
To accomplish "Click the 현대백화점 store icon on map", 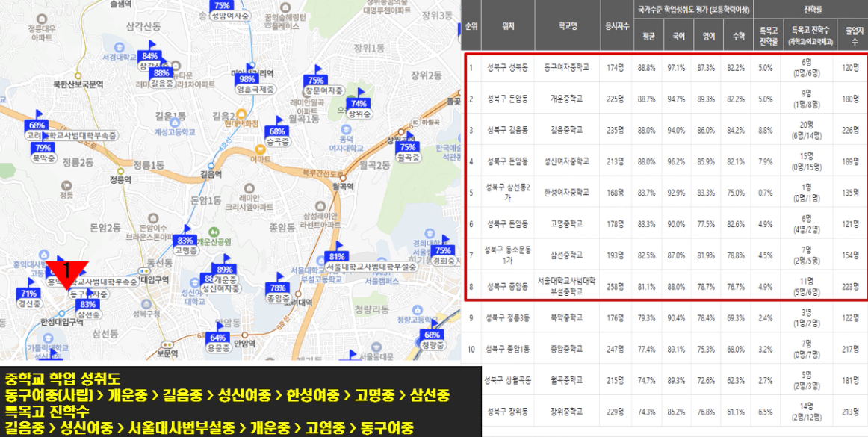I will coord(241,113).
